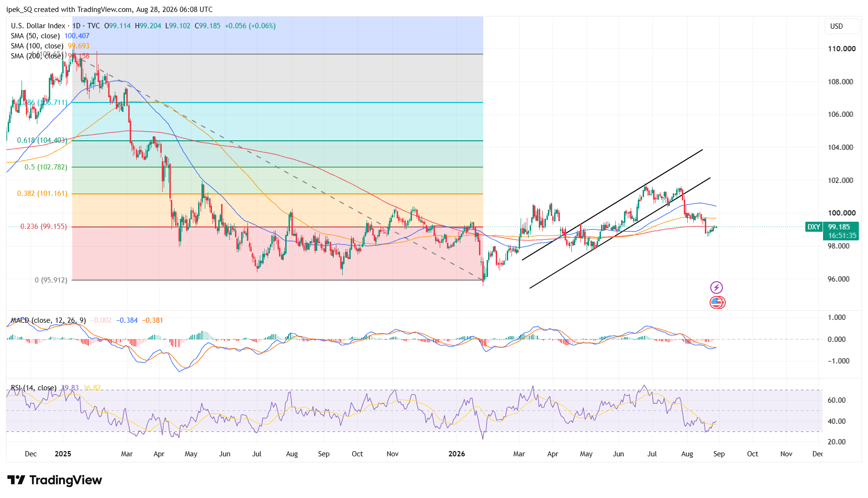This screenshot has height=498, width=868.
Task: Click the SMA 50 value 100.407
Action: click(77, 36)
